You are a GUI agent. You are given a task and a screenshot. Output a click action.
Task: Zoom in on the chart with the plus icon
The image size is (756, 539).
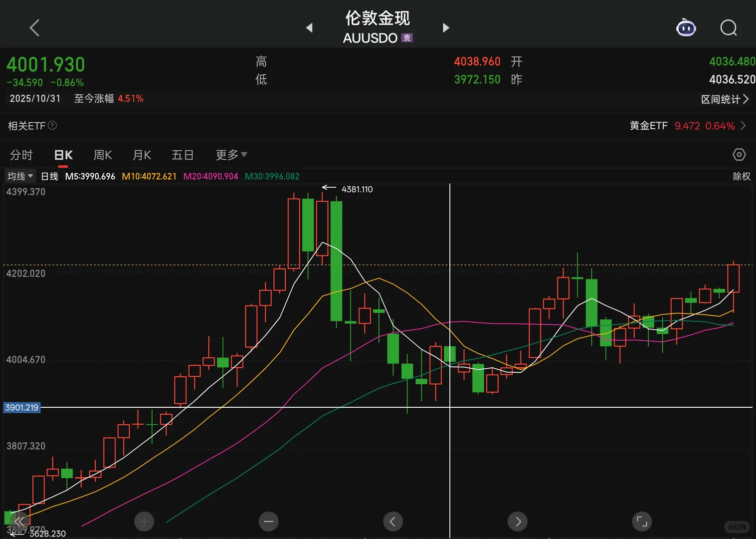tap(144, 521)
